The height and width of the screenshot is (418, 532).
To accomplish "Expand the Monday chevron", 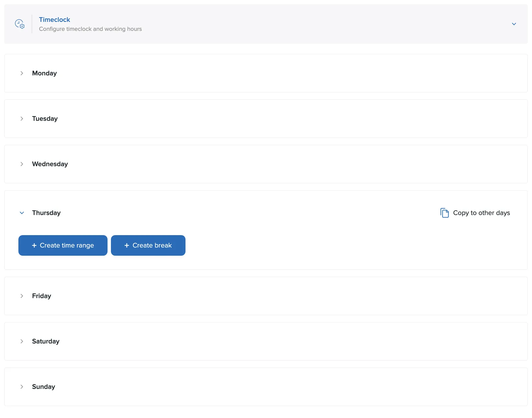I will [x=22, y=73].
